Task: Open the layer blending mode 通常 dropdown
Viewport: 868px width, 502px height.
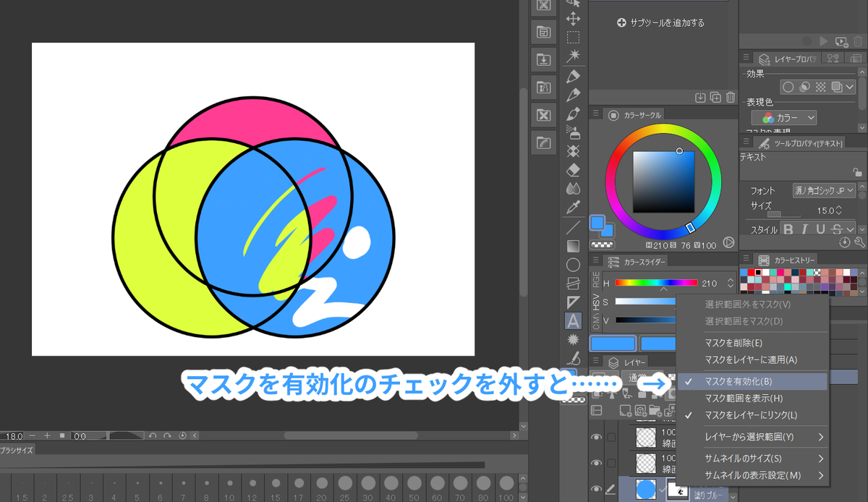Action: tap(644, 378)
